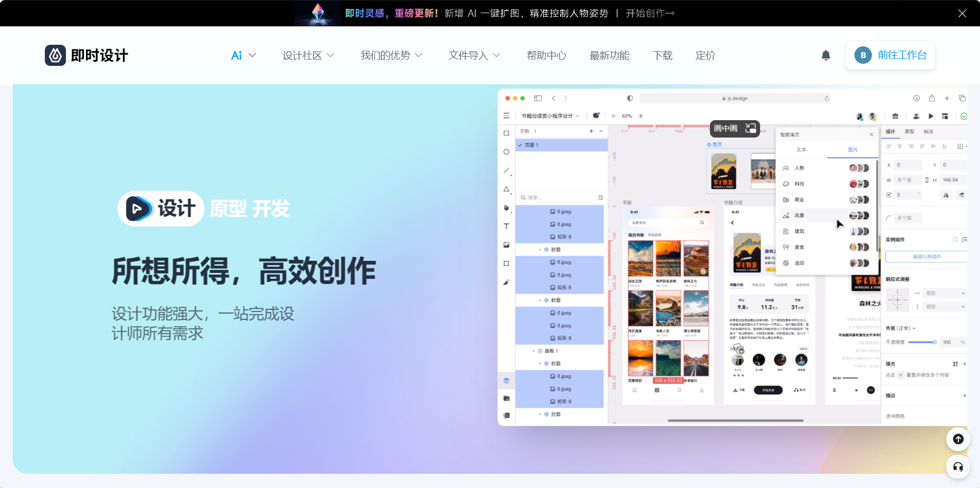The image size is (980, 488).
Task: Zoom in with the plus beside 62%
Action: click(x=641, y=116)
